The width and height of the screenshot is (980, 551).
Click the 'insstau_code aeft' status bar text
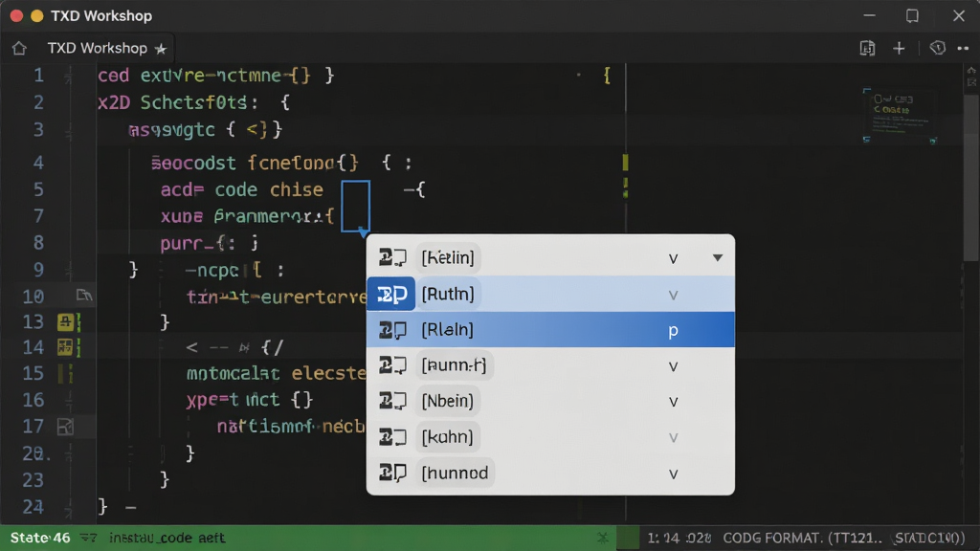click(167, 538)
